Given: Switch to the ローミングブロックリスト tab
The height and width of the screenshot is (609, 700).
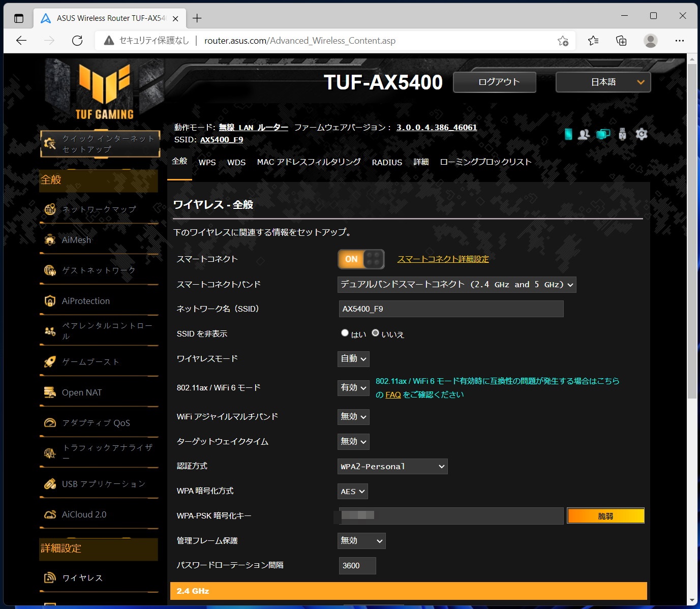Looking at the screenshot, I should tap(485, 162).
